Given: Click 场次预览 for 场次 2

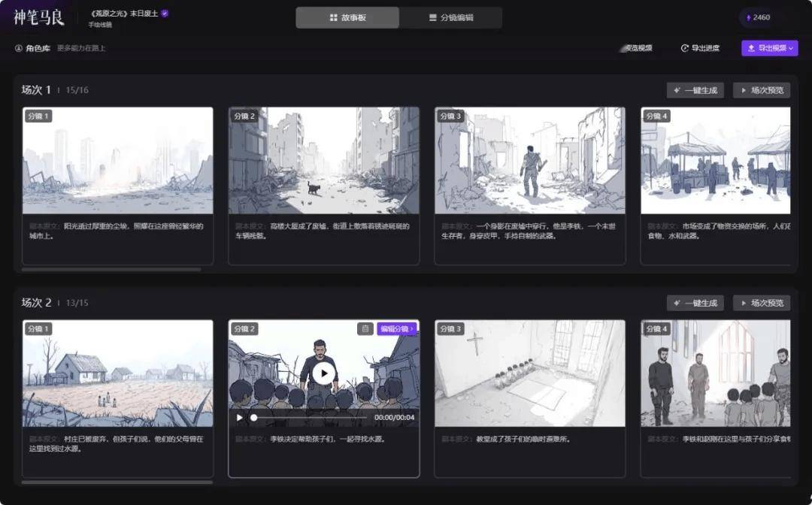Looking at the screenshot, I should (761, 303).
